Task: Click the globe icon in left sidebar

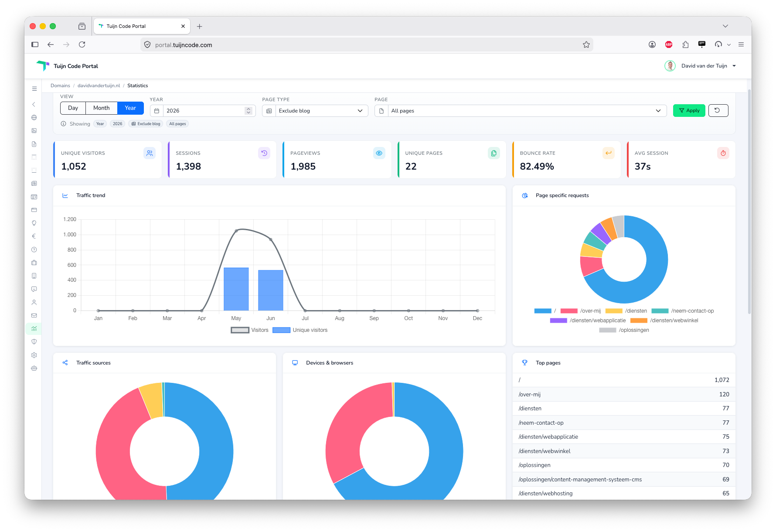Action: click(x=34, y=117)
